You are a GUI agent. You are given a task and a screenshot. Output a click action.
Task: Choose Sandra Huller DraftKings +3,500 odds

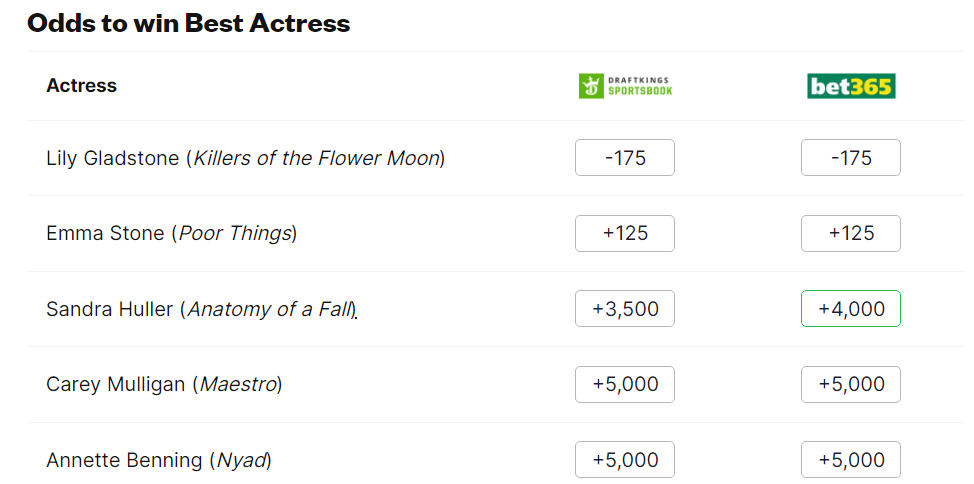point(625,309)
